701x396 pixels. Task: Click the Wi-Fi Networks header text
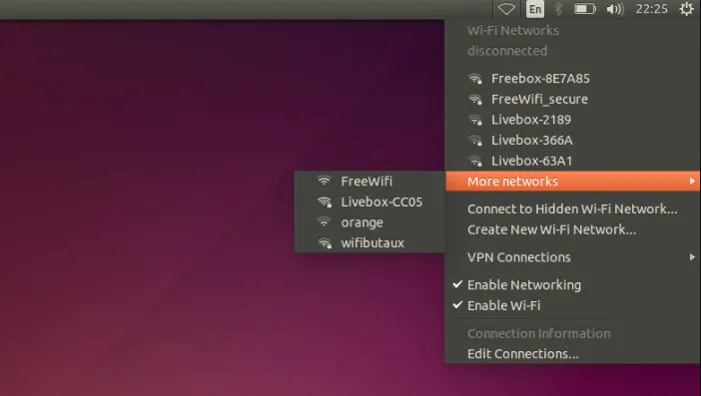(x=513, y=30)
